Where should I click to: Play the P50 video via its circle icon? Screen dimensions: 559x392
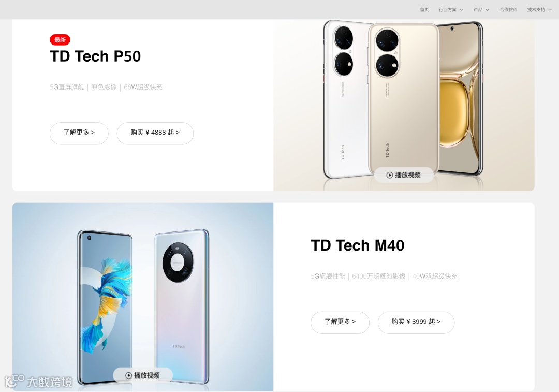point(390,175)
